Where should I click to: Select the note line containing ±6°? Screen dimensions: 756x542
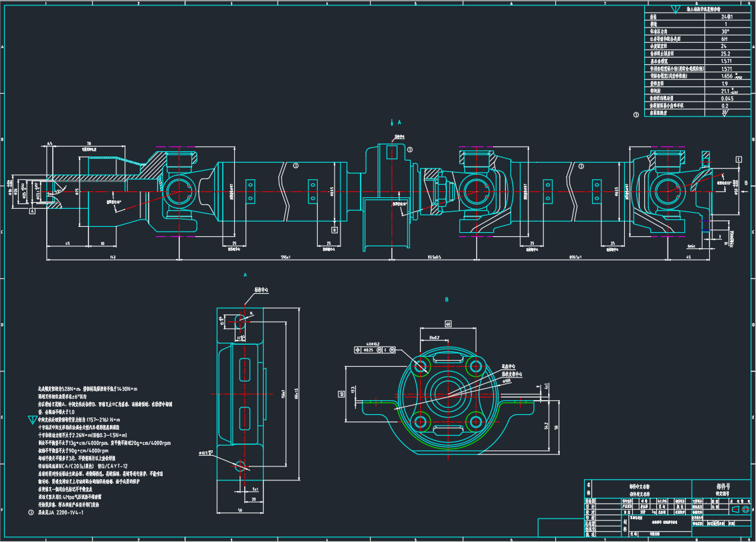point(62,396)
